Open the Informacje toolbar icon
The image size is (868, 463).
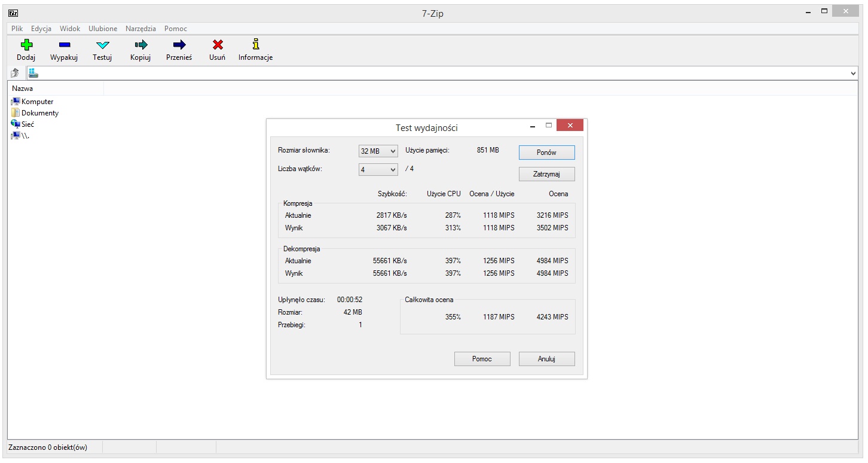pos(256,44)
